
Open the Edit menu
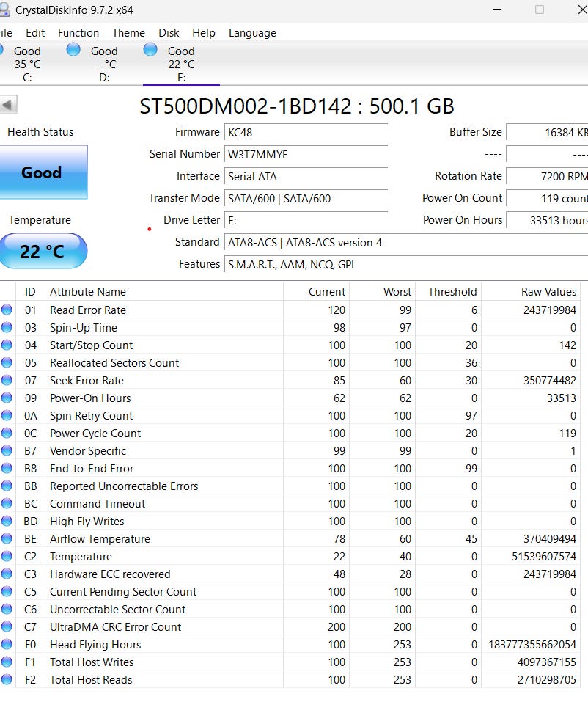point(35,33)
